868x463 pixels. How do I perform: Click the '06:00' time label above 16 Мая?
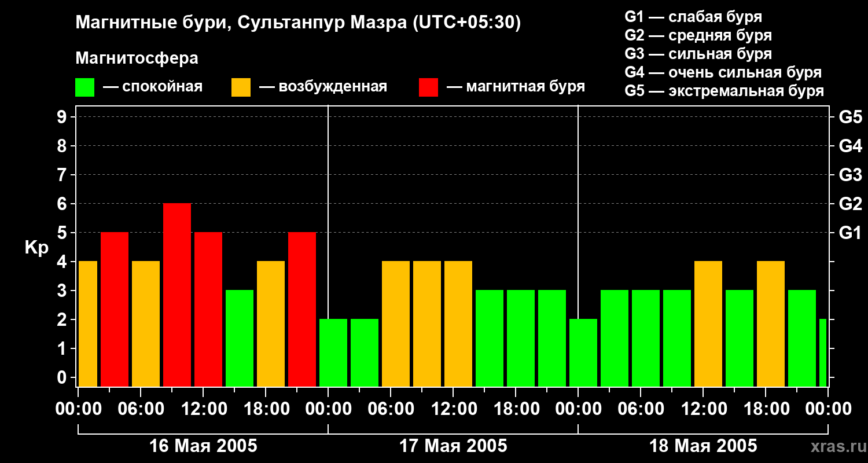[x=141, y=409]
